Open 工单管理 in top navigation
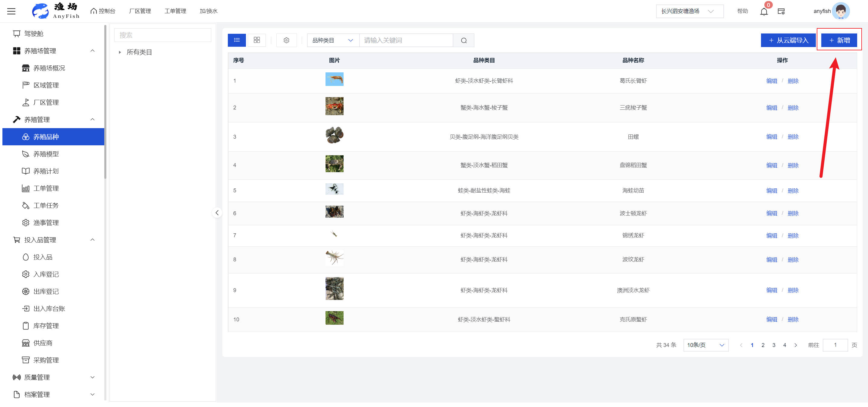 coord(175,11)
